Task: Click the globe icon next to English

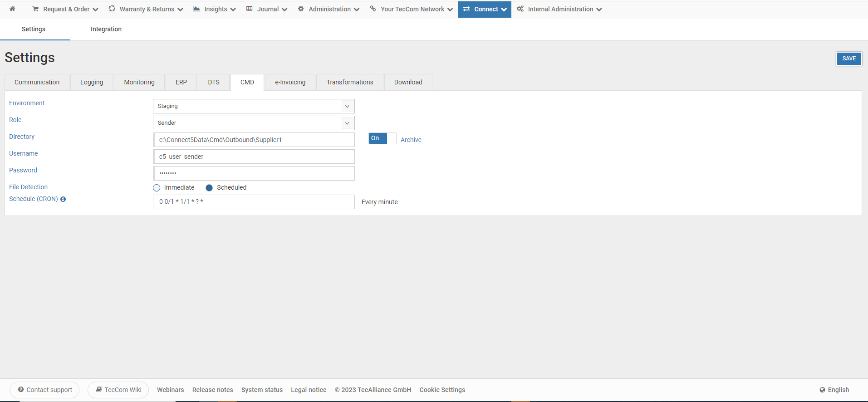Action: [x=822, y=390]
